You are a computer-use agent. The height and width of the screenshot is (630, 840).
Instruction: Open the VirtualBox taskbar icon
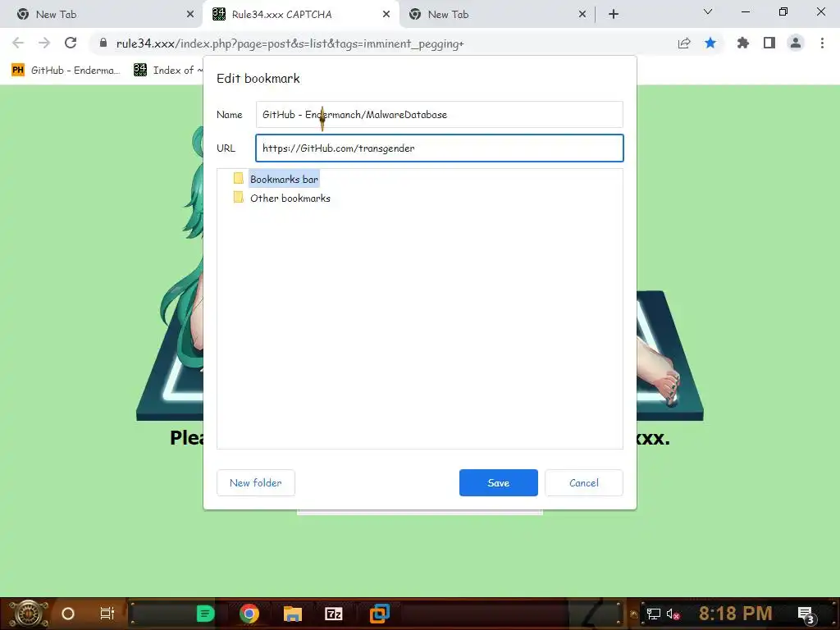point(379,614)
